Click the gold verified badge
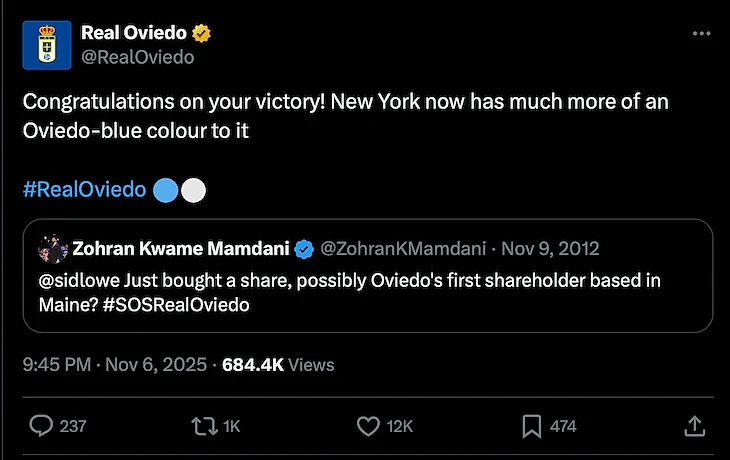 point(201,35)
